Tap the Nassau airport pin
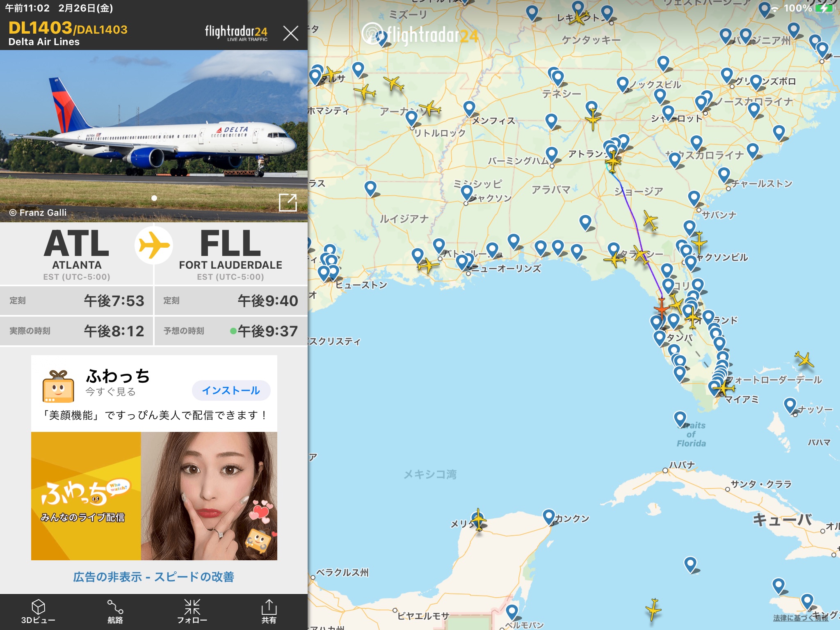 (x=790, y=404)
